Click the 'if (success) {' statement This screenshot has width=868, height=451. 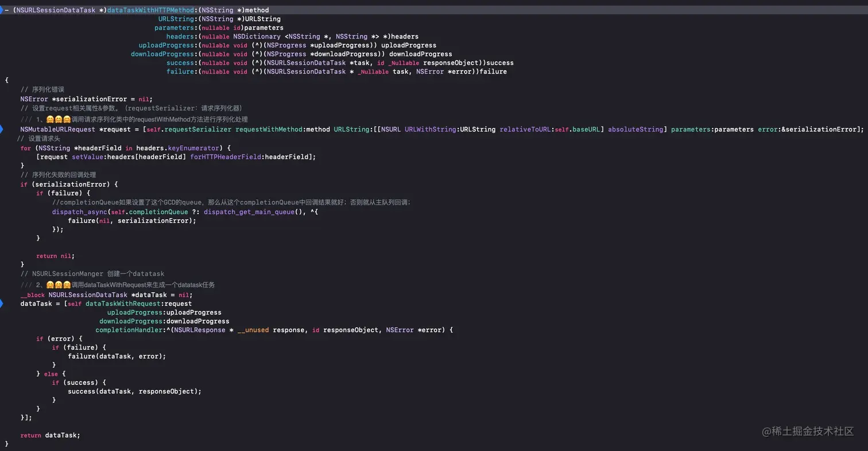tap(79, 382)
